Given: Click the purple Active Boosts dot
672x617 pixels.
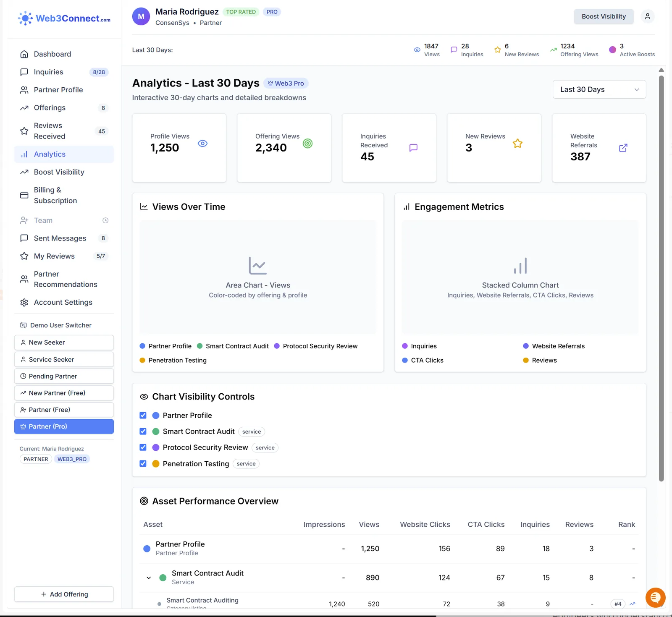Looking at the screenshot, I should [612, 50].
